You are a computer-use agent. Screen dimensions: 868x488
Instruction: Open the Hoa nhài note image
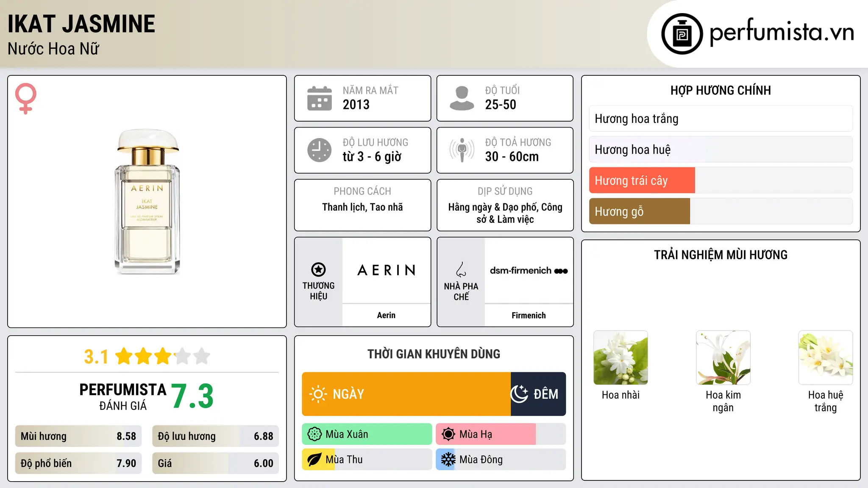click(620, 358)
